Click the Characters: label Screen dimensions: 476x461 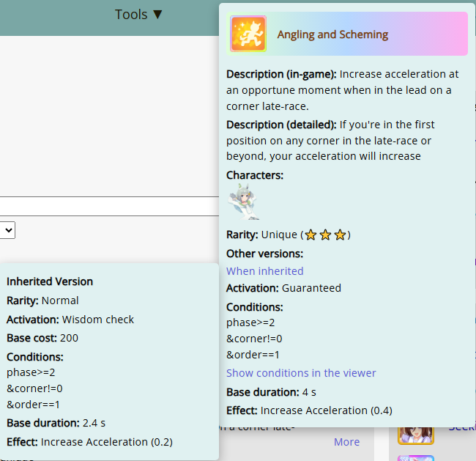coord(255,175)
